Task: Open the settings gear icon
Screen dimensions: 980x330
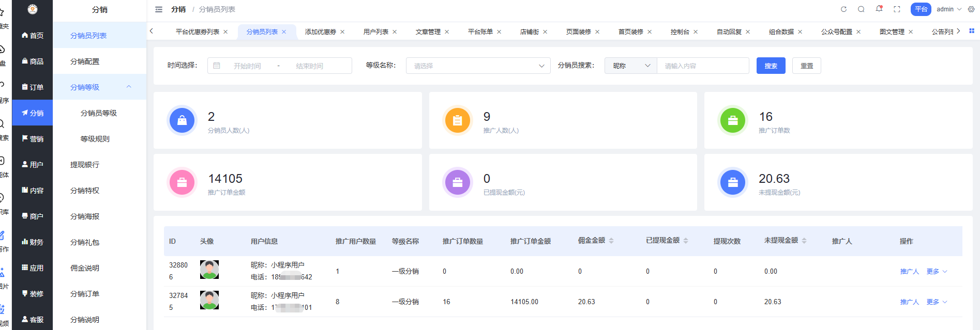Action: coord(971,9)
